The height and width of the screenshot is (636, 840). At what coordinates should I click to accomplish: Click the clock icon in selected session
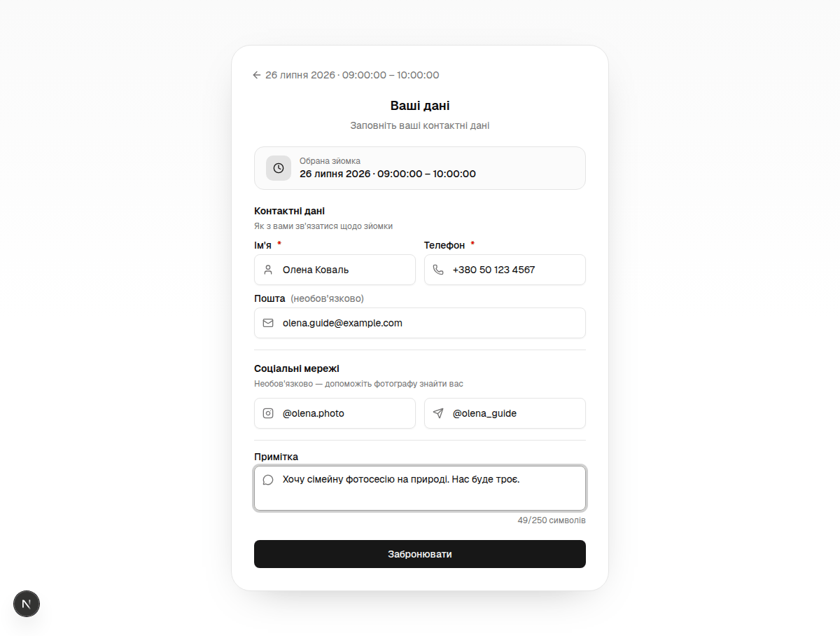click(279, 168)
